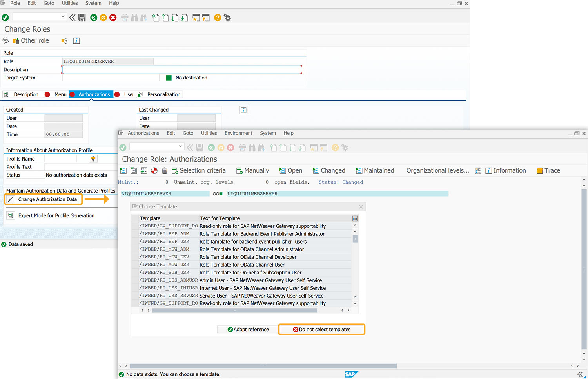
Task: Click the binoculars Find icon in Change Roles toolbar
Action: click(134, 18)
